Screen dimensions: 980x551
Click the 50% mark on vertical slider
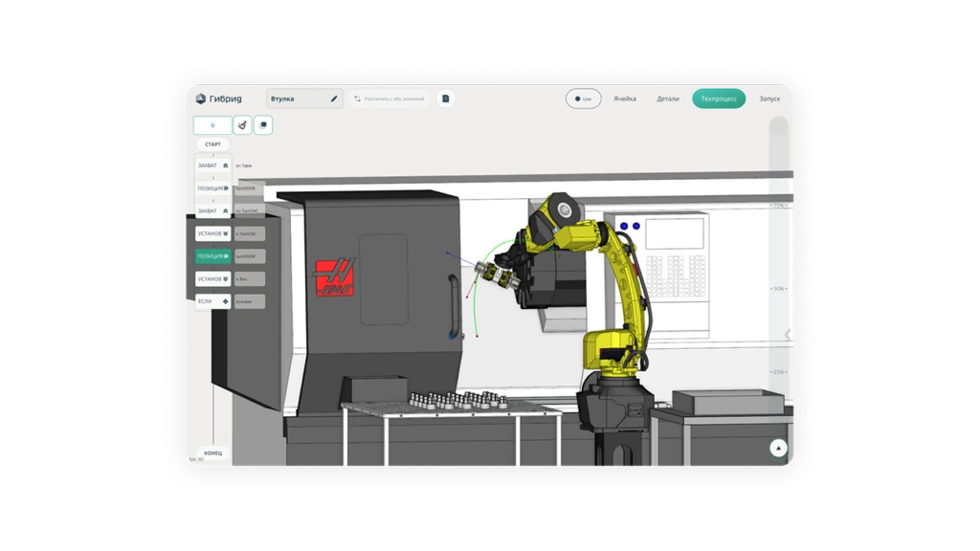coord(779,289)
